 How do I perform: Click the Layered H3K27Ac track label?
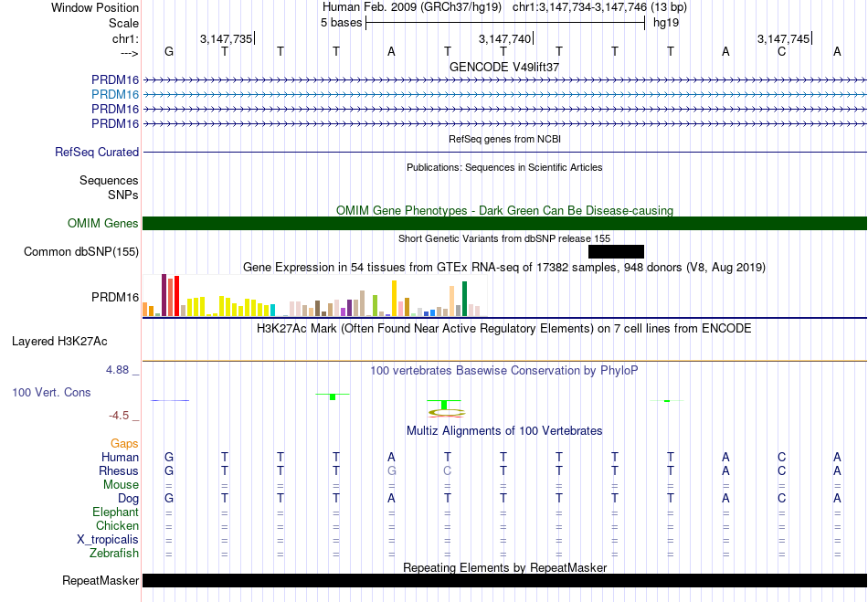[59, 342]
